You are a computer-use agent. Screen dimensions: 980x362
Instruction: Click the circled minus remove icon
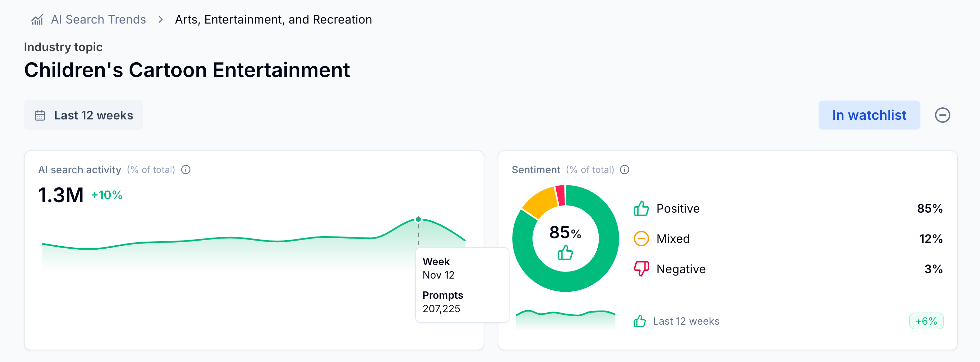coord(942,115)
